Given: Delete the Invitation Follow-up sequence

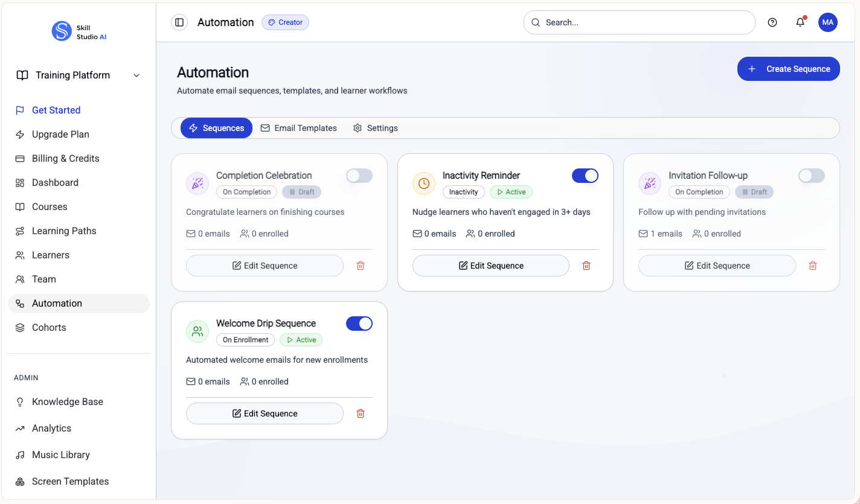Looking at the screenshot, I should click(x=813, y=266).
